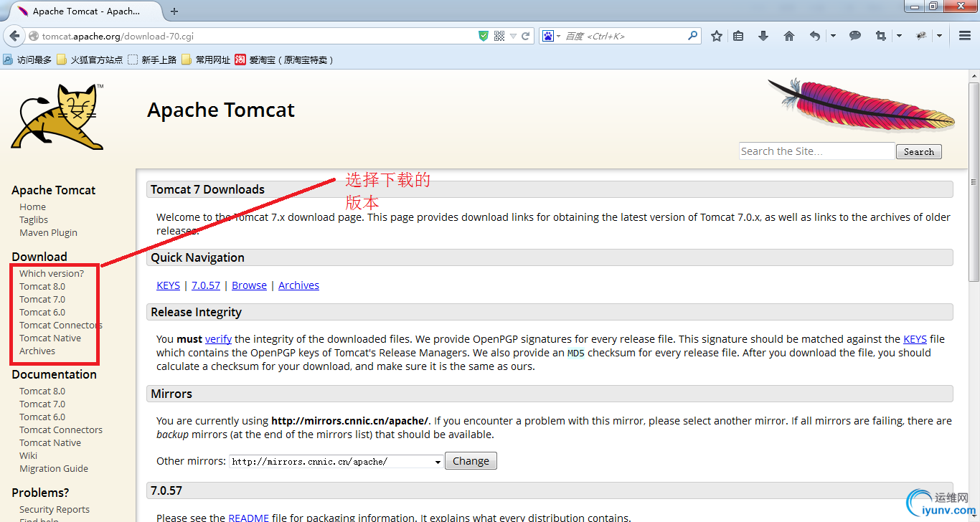Go to the home page icon

(x=789, y=36)
